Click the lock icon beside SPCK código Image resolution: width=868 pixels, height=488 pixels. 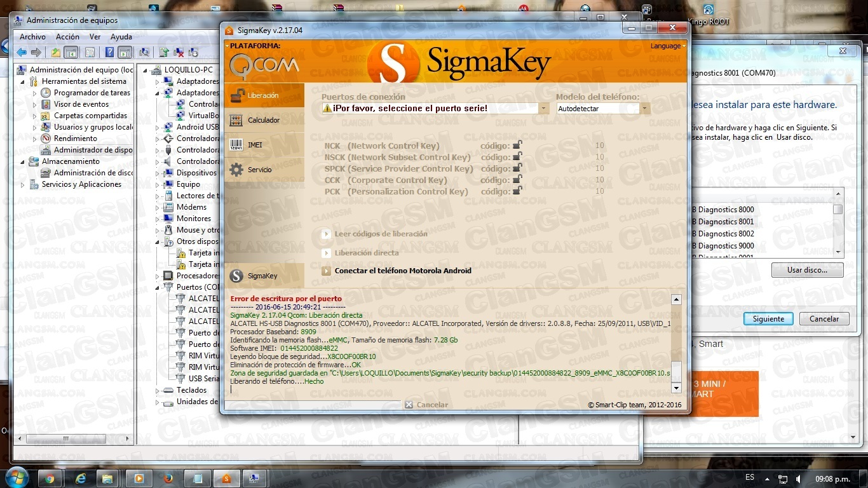517,168
